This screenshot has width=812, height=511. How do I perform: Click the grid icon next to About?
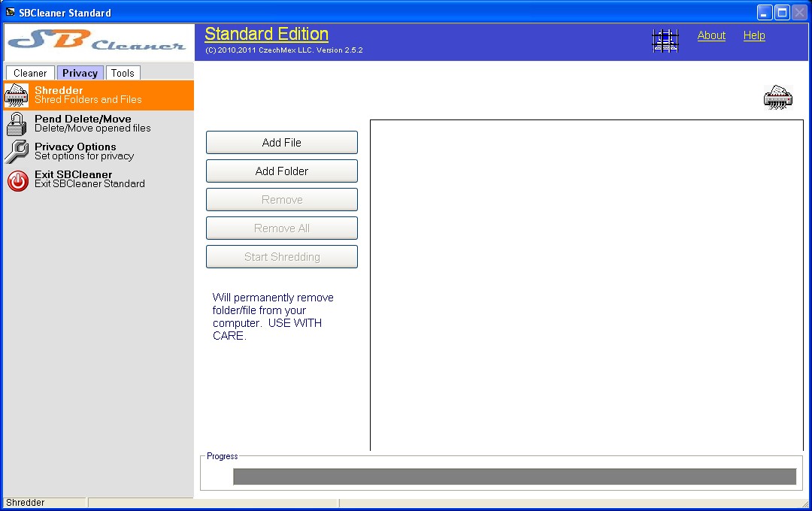click(x=665, y=41)
